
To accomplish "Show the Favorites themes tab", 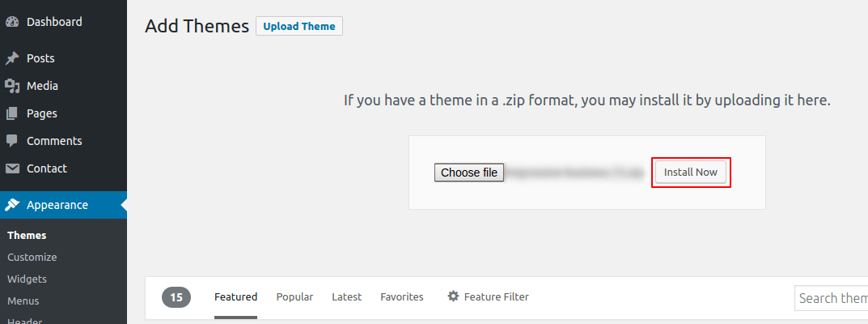I will [x=402, y=296].
